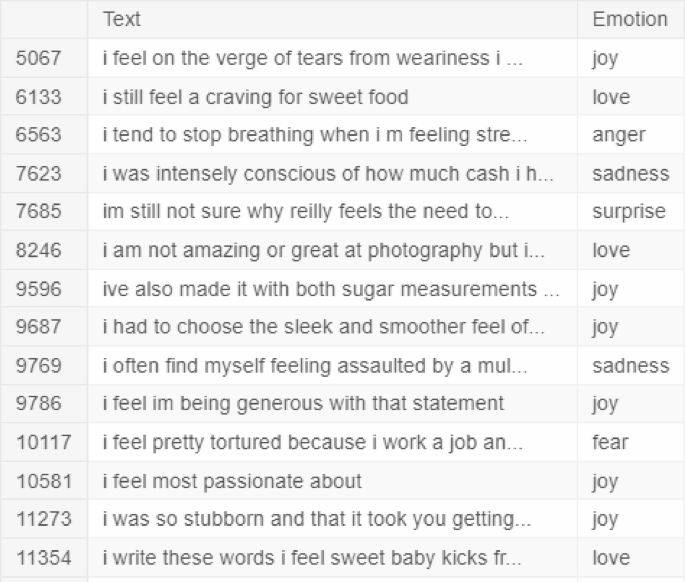Screen dimensions: 685x582
Task: Select the love cell in row 11354
Action: coord(611,557)
